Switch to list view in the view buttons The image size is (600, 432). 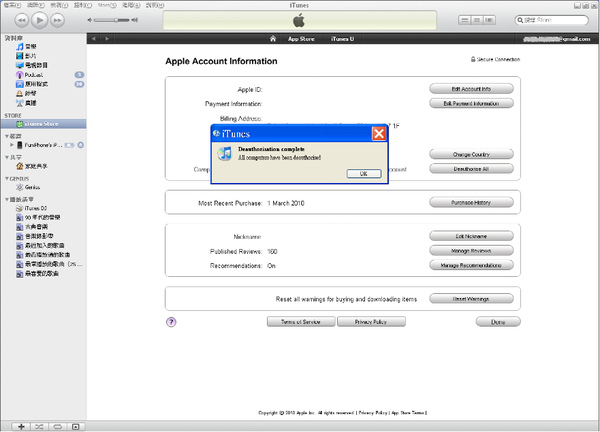465,20
